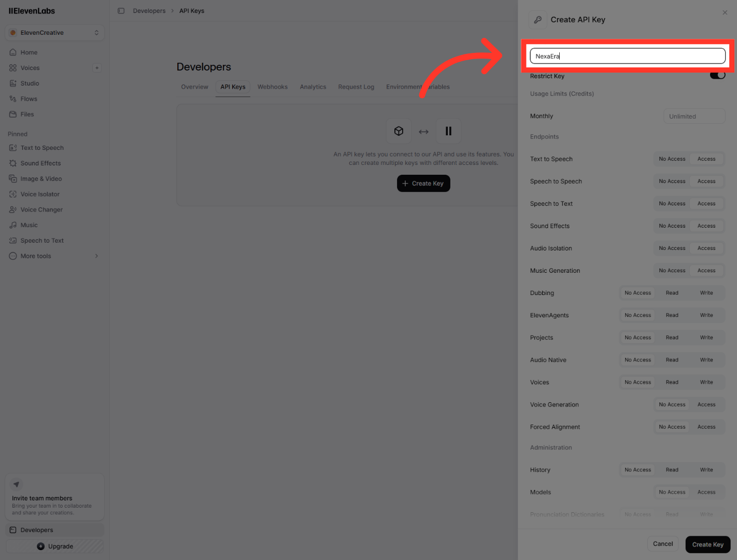The image size is (737, 560).
Task: Open the ElevenCreative workspace switcher
Action: pyautogui.click(x=55, y=33)
